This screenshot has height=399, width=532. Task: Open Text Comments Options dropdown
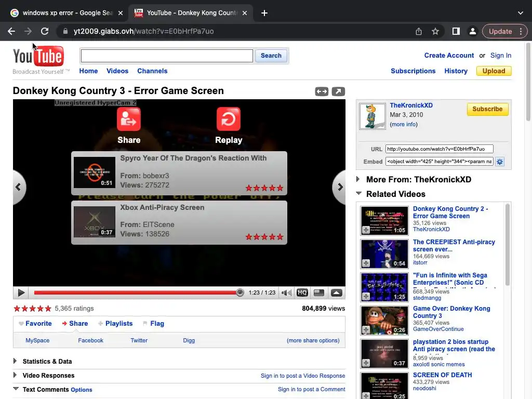pos(82,390)
